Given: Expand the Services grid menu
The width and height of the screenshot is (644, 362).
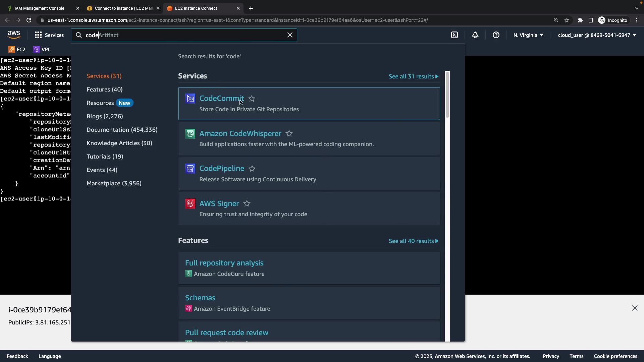Looking at the screenshot, I should [49, 35].
